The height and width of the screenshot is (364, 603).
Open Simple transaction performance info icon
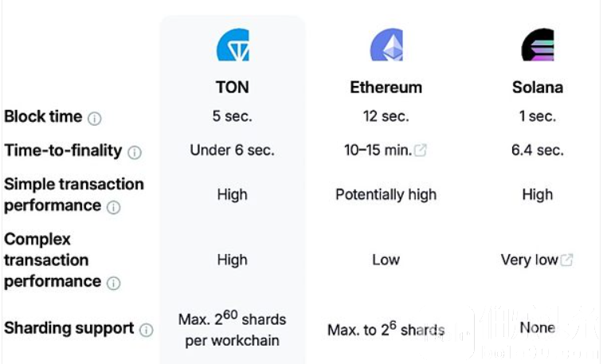click(113, 208)
